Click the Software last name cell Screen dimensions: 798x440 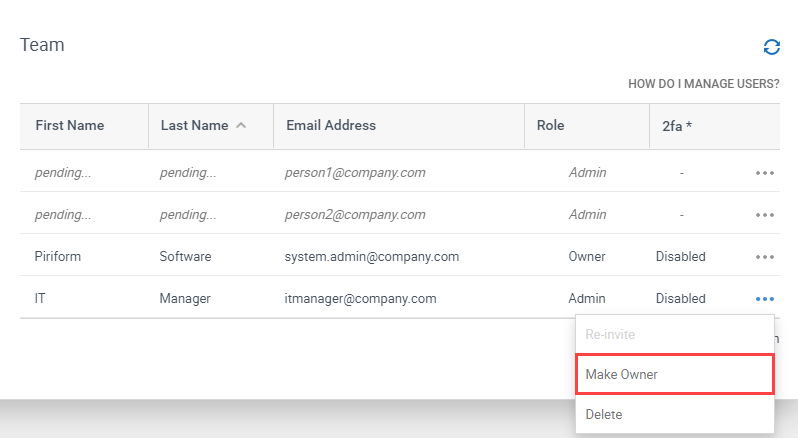pyautogui.click(x=185, y=256)
